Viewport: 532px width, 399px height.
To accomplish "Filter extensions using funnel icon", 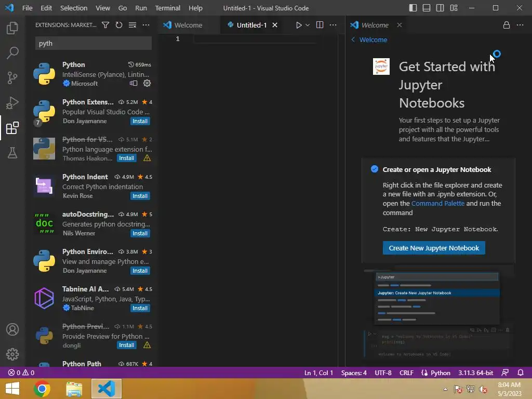I will point(105,25).
